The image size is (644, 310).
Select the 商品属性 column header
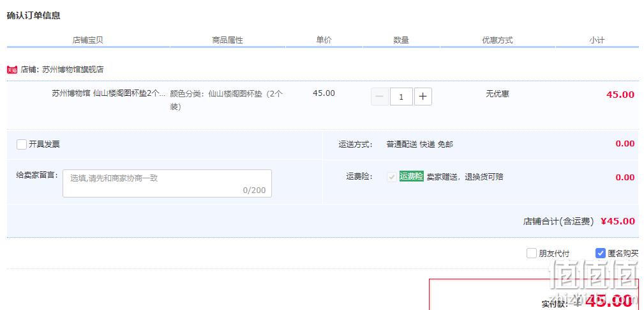(x=227, y=40)
